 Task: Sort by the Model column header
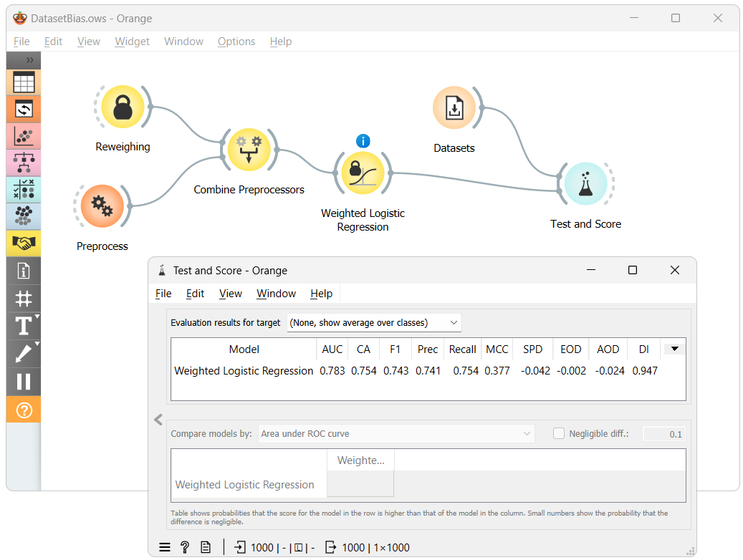pyautogui.click(x=244, y=349)
